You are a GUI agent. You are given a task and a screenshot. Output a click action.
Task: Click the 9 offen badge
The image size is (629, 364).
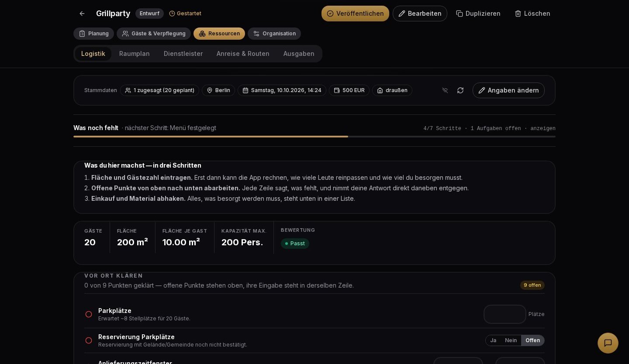[532, 285]
